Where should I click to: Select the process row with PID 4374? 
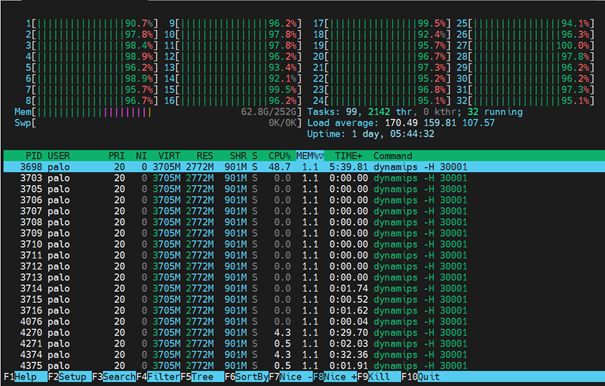pyautogui.click(x=304, y=355)
